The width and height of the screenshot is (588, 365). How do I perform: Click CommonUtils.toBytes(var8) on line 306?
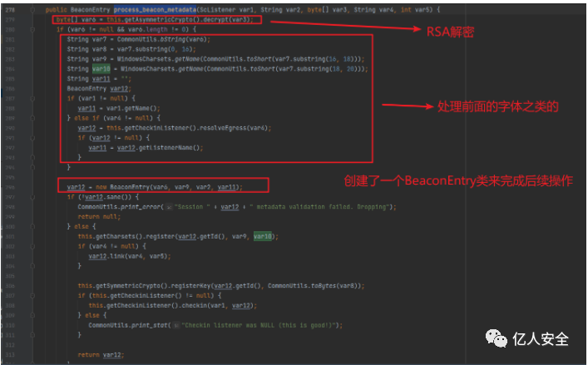pos(314,285)
